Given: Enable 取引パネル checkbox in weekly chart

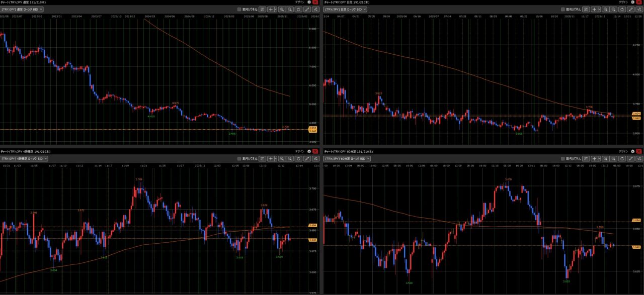Looking at the screenshot, I should (x=239, y=9).
